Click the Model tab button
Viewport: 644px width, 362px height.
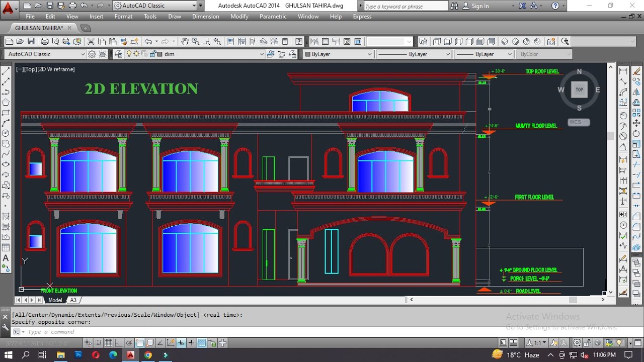[55, 300]
